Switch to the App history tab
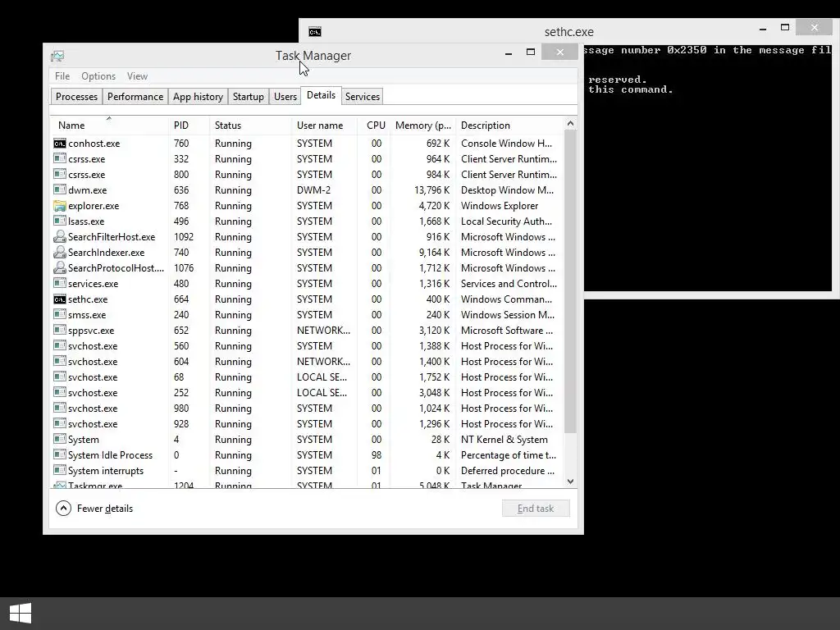This screenshot has width=840, height=630. 198,97
